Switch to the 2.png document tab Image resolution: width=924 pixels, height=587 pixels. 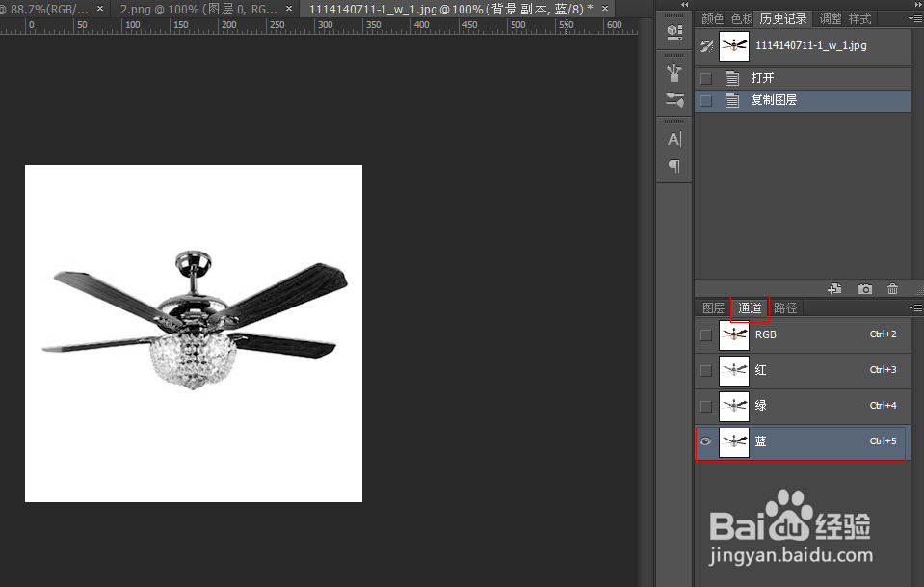point(198,9)
